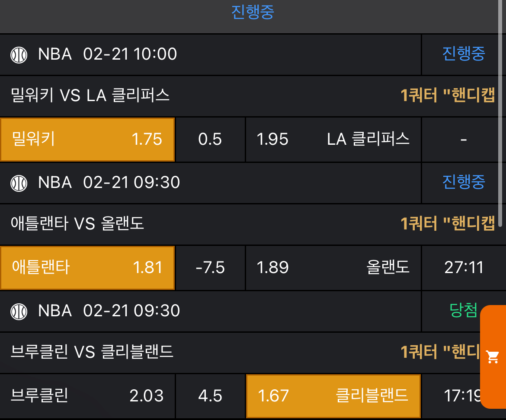Click the basketball icon beside the 당첨 game
Viewport: 506px width, 420px height.
19,311
